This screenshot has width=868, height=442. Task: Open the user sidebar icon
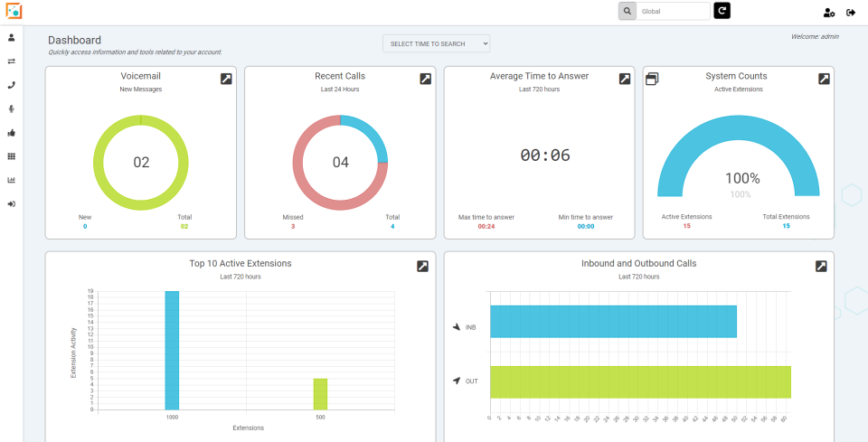[x=11, y=38]
